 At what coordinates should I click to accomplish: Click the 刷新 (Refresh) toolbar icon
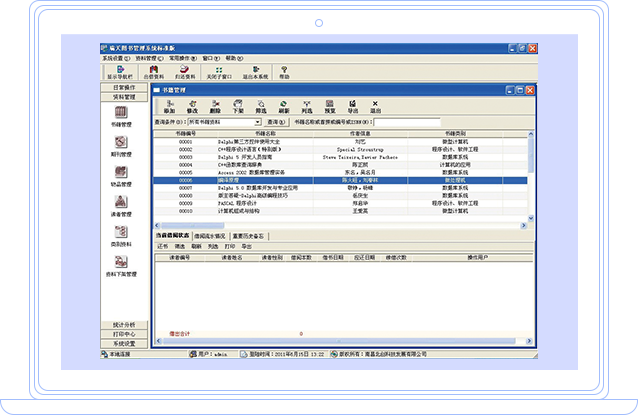tap(284, 106)
